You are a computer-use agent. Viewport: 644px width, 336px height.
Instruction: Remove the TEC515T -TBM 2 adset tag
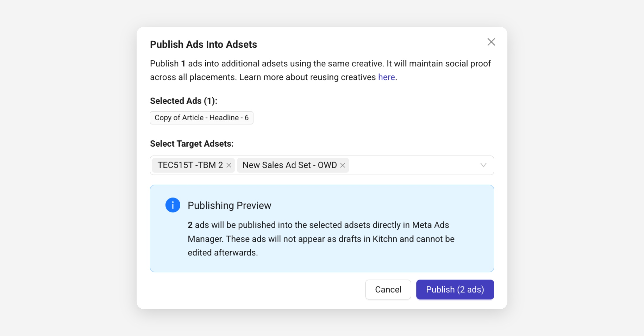coord(229,165)
